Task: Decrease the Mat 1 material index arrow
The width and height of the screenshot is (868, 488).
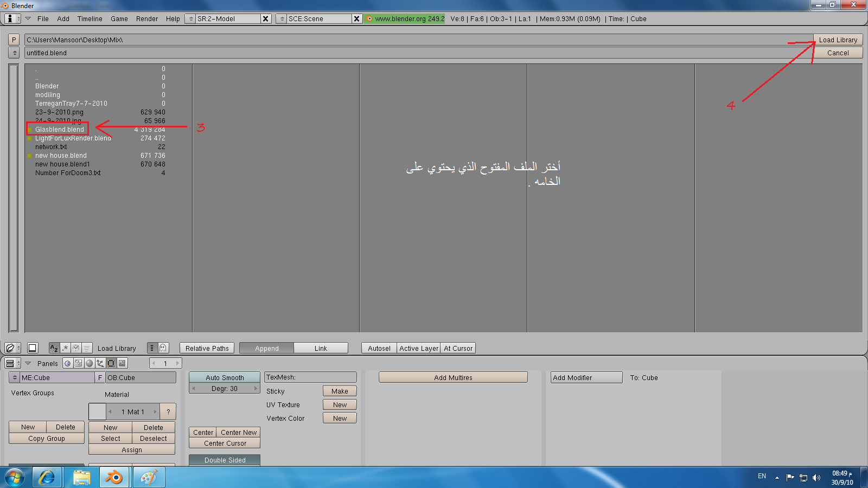Action: (x=110, y=412)
